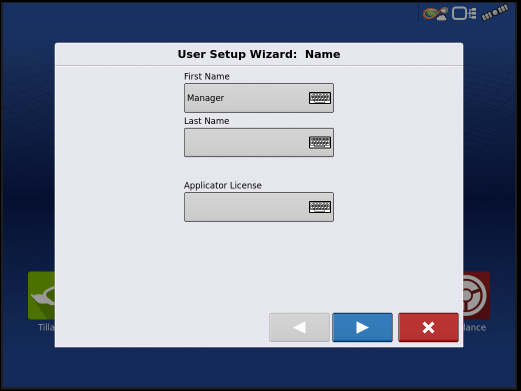Screen dimensions: 521x391
Task: Open keyboard for Last Name field
Action: (x=320, y=142)
